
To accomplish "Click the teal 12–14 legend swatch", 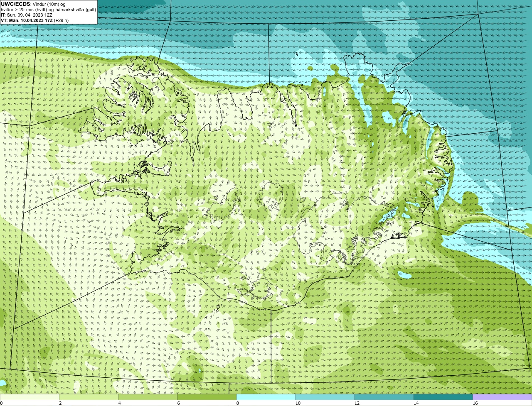I will [384, 397].
